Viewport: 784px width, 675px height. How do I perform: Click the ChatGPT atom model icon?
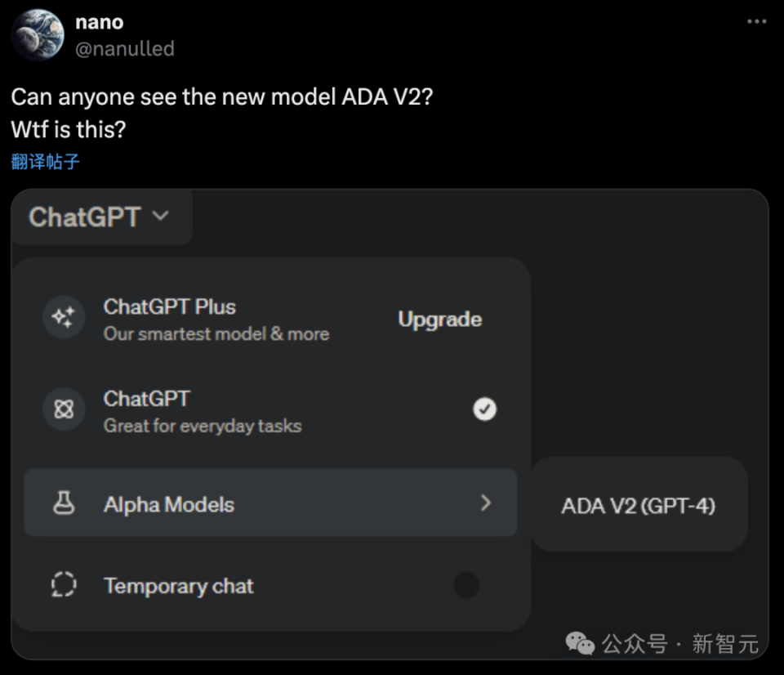63,409
